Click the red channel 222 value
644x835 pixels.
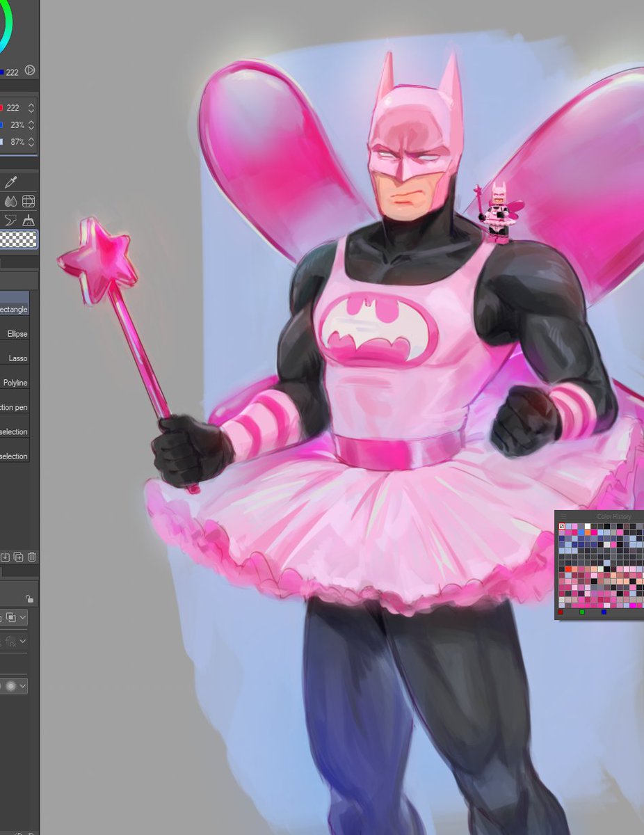13,108
